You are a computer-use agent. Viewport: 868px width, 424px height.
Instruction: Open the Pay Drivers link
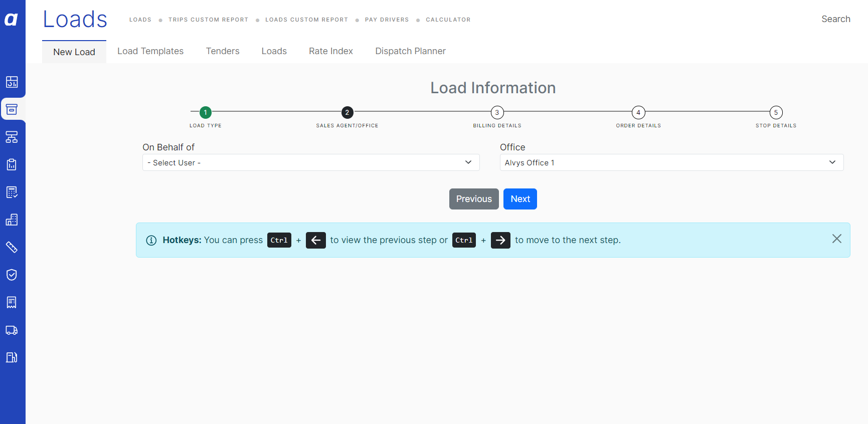tap(387, 20)
